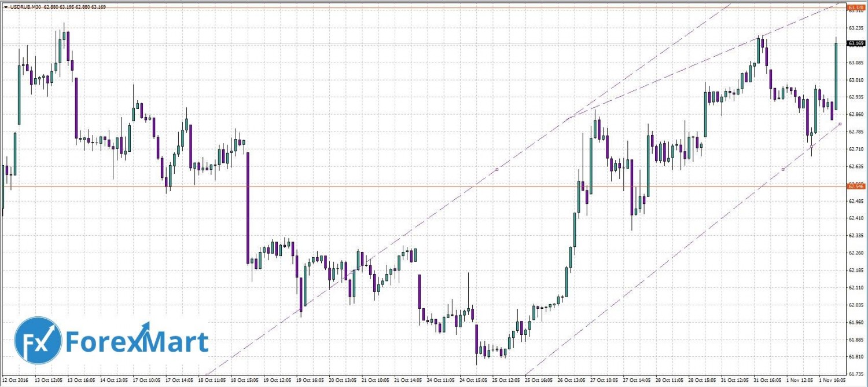
Task: Select the orange 62.546 price level label
Action: [x=856, y=186]
